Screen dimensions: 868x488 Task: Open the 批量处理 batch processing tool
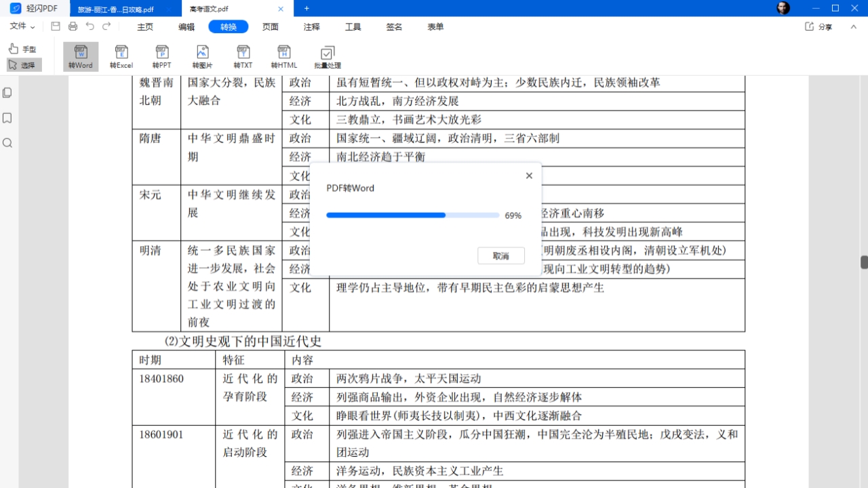[x=327, y=56]
